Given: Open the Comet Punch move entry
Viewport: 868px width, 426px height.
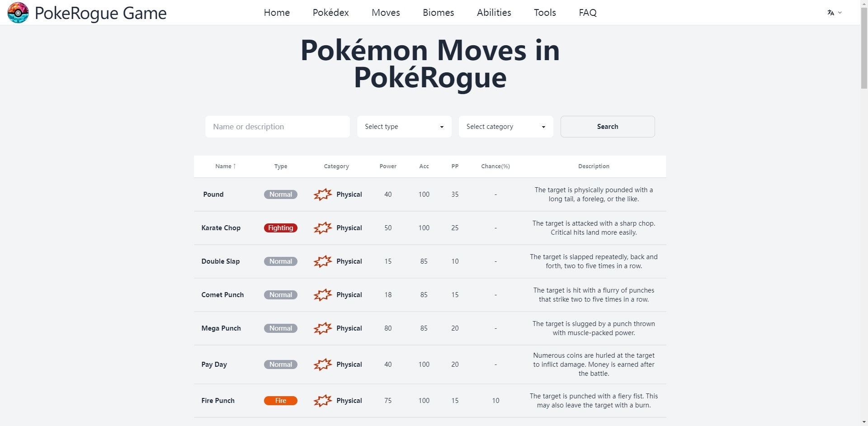Looking at the screenshot, I should pyautogui.click(x=222, y=295).
